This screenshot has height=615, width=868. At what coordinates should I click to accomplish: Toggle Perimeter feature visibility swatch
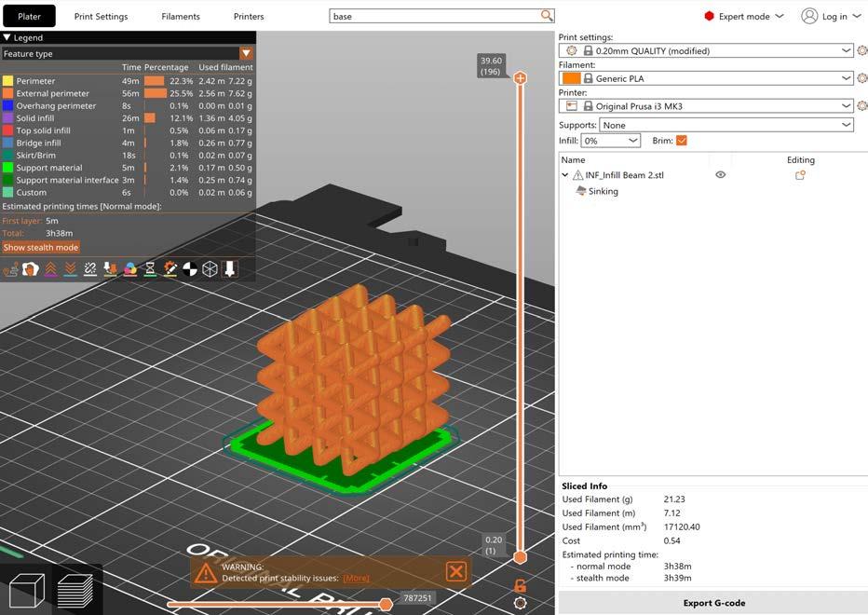click(x=7, y=81)
